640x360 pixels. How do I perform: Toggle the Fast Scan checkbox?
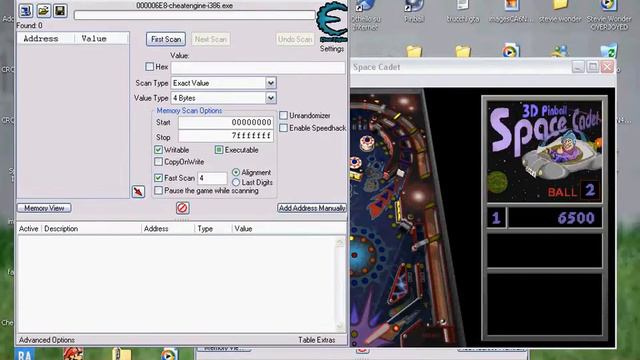(x=158, y=178)
